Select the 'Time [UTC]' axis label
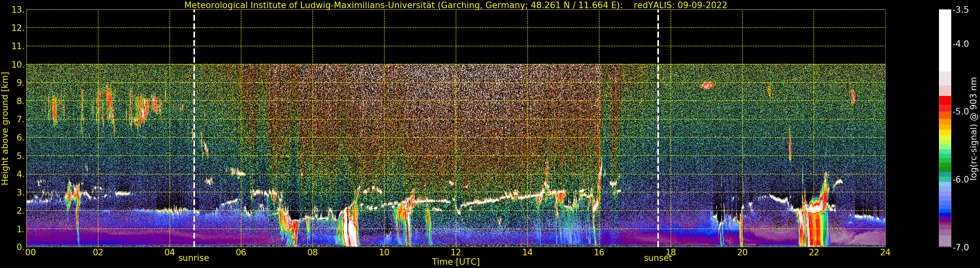Screen dimensions: 980x268 point(456,261)
